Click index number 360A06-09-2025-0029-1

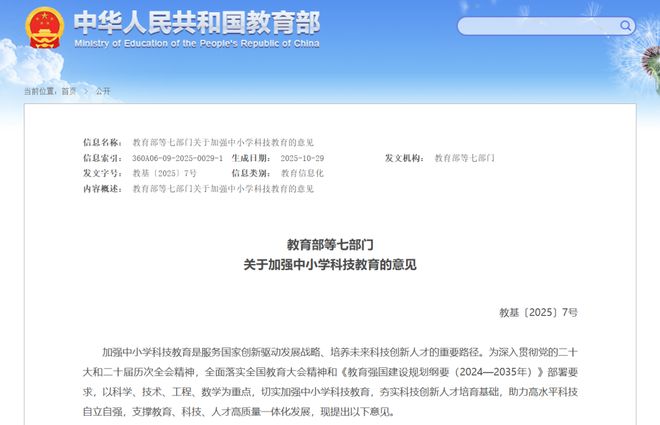(177, 158)
